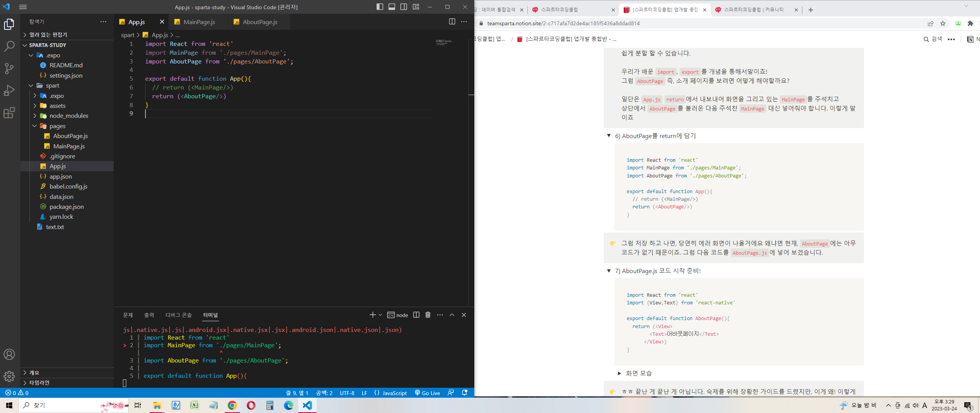980x413 pixels.
Task: Open notifications bell in status bar
Action: click(464, 393)
